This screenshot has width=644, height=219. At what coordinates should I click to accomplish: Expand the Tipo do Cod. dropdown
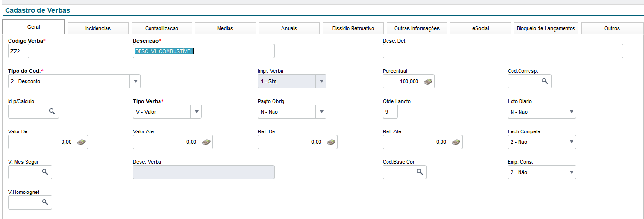pyautogui.click(x=135, y=81)
